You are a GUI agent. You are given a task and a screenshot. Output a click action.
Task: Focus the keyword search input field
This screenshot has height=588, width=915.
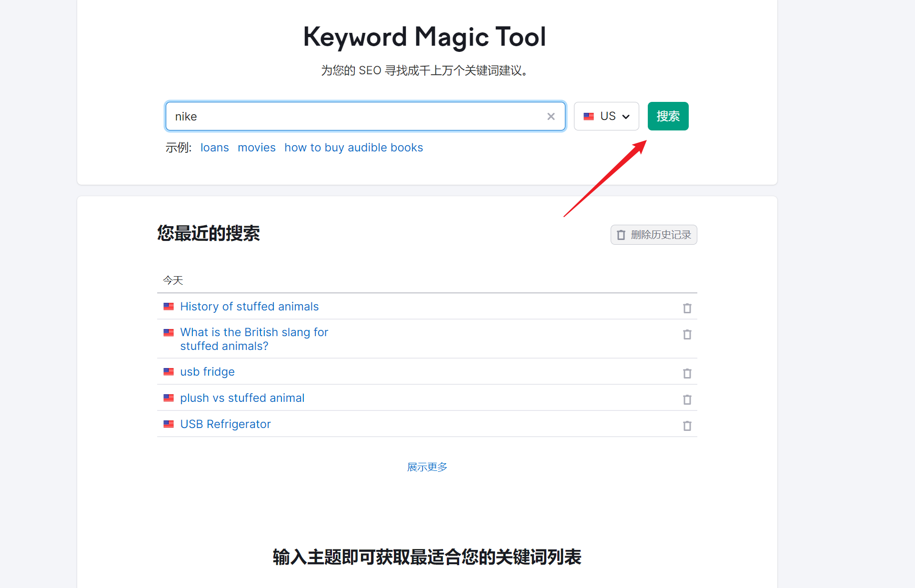(x=352, y=117)
